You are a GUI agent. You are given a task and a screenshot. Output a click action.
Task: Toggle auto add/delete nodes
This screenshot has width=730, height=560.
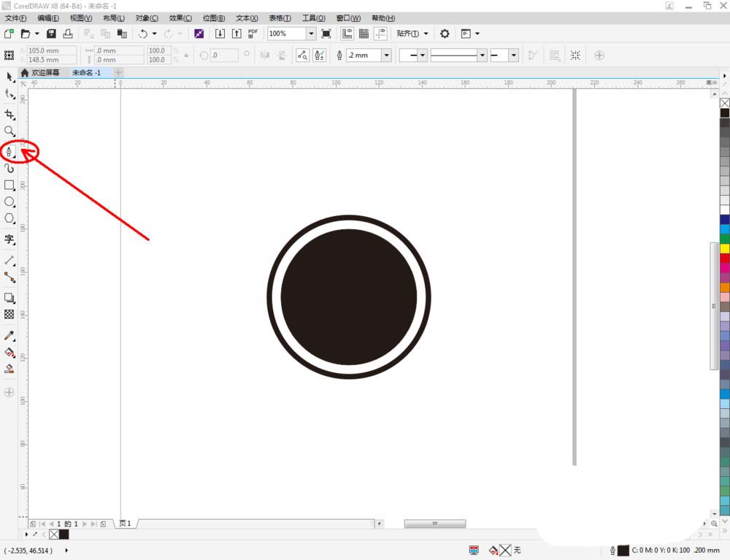320,55
